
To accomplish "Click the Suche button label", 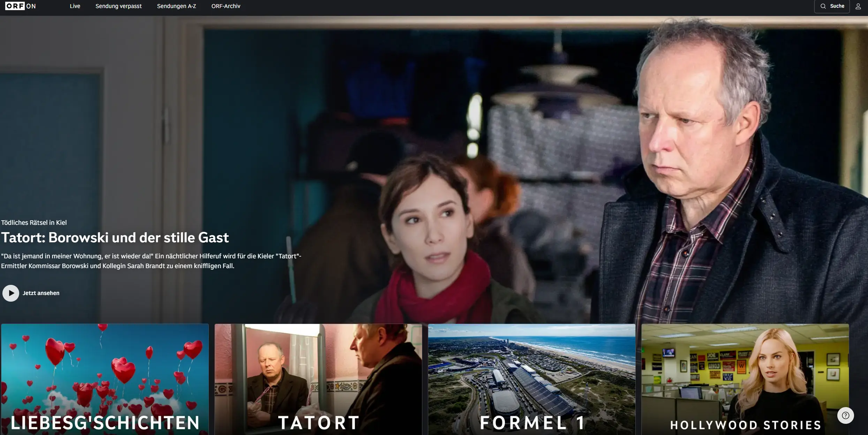I will coord(837,6).
